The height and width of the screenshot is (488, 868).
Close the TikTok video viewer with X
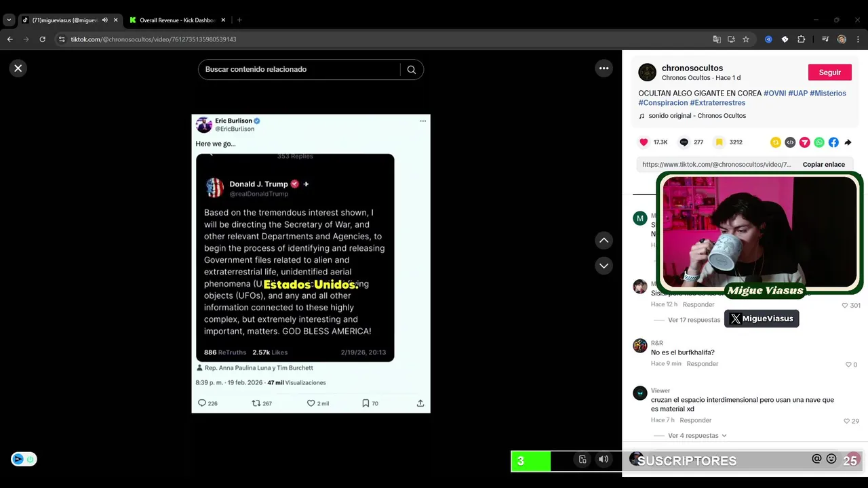tap(18, 68)
